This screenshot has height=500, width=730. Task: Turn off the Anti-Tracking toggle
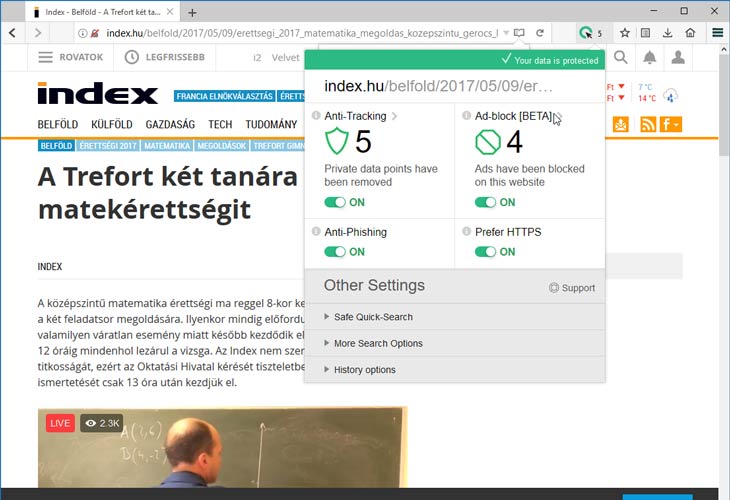(335, 202)
